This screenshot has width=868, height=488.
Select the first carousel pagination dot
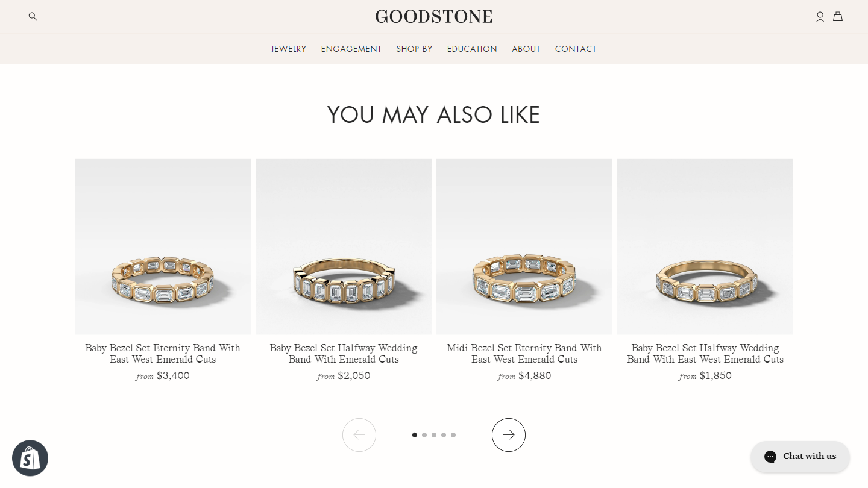coord(415,435)
